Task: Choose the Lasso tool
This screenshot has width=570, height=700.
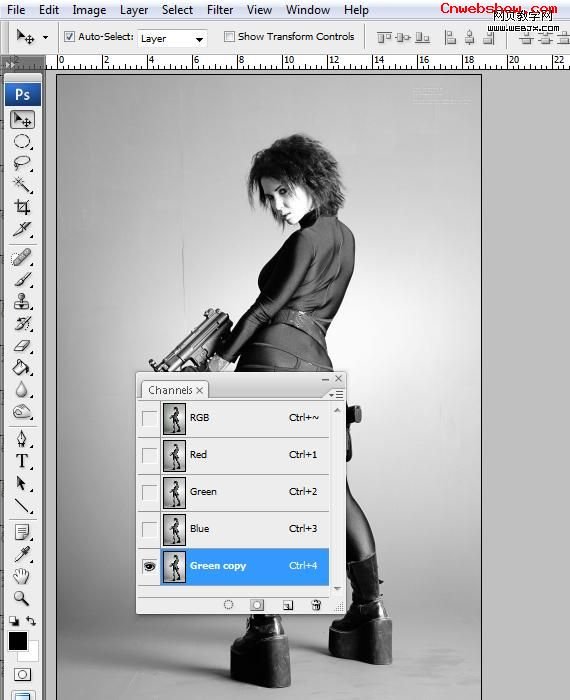Action: [22, 163]
